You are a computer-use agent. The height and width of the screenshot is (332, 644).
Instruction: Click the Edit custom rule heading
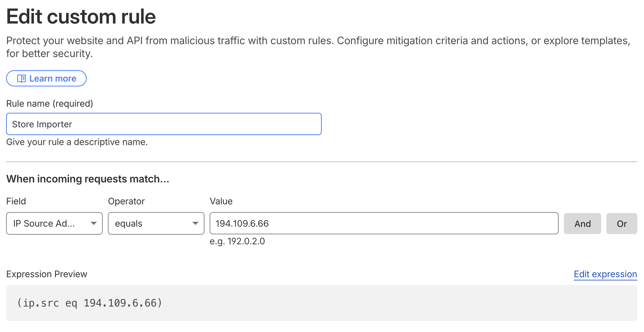coord(81,16)
